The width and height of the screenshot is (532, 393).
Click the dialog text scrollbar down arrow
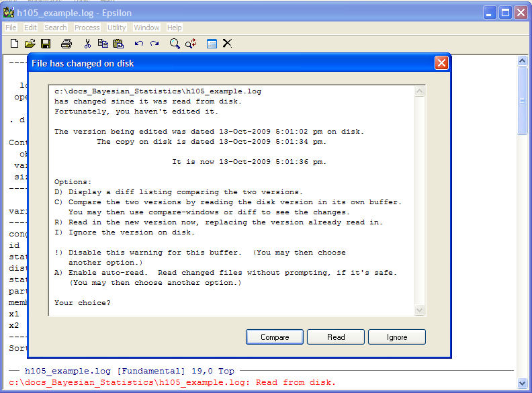click(x=419, y=310)
